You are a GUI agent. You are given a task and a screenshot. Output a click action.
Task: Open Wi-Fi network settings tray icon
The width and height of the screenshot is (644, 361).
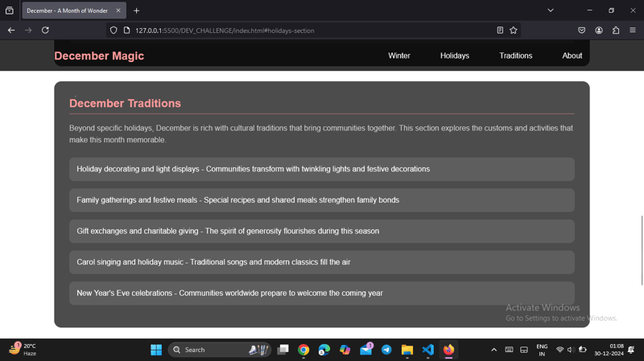(559, 350)
